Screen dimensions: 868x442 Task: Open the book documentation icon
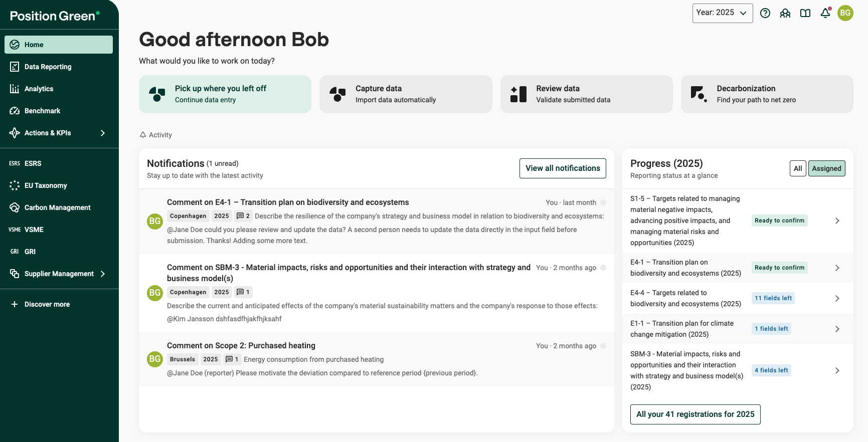(x=805, y=14)
